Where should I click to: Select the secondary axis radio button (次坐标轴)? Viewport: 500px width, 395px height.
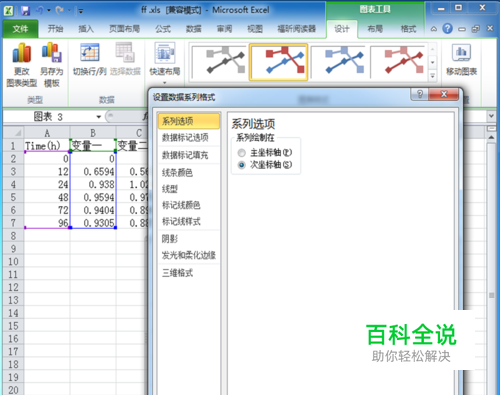point(242,165)
